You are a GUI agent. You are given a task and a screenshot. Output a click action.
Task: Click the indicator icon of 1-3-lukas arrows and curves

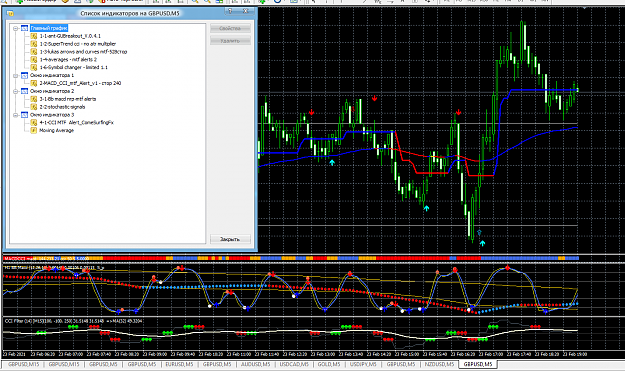[x=34, y=52]
